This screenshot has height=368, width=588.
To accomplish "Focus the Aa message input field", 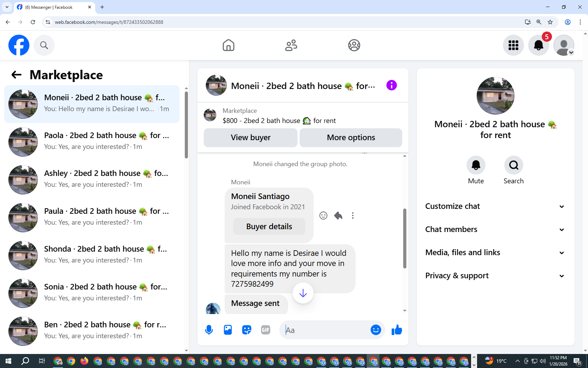I will coord(325,330).
